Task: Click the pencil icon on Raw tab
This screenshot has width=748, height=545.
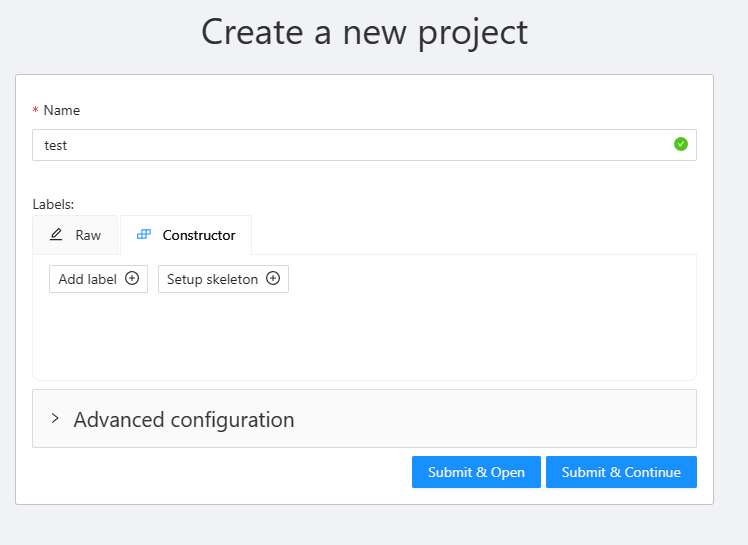Action: point(56,234)
